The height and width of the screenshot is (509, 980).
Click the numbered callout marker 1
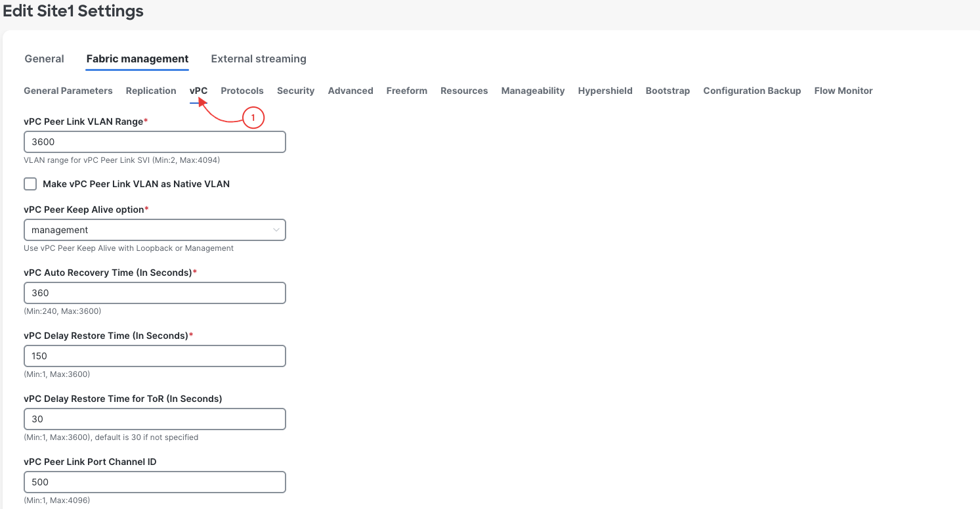click(x=253, y=118)
